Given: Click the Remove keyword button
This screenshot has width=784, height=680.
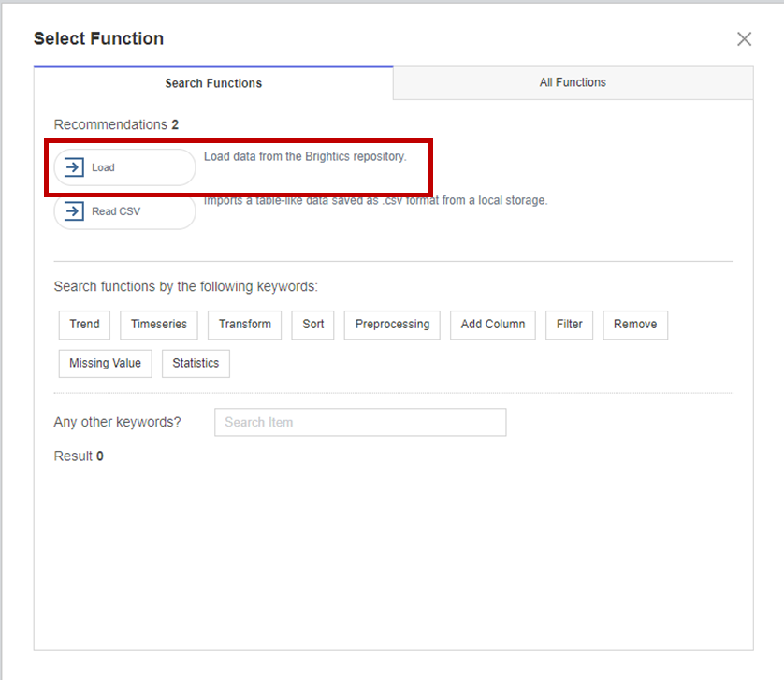Looking at the screenshot, I should pyautogui.click(x=635, y=325).
